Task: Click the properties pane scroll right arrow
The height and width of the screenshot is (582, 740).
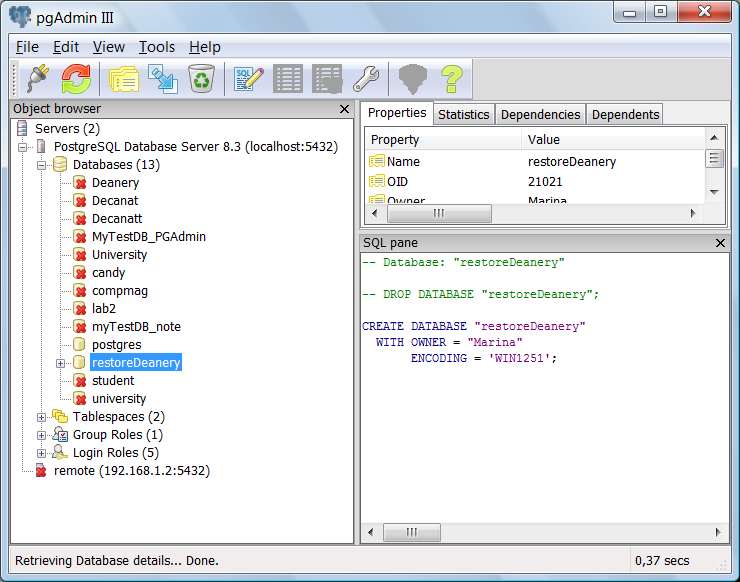Action: [693, 213]
